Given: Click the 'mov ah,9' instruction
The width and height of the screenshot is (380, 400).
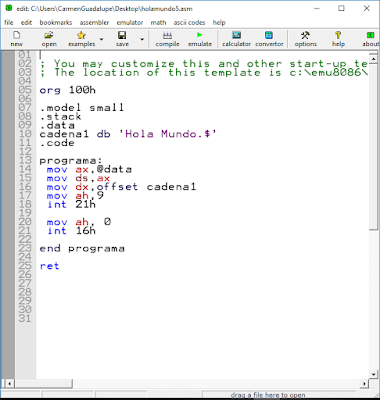Looking at the screenshot, I should point(75,196).
